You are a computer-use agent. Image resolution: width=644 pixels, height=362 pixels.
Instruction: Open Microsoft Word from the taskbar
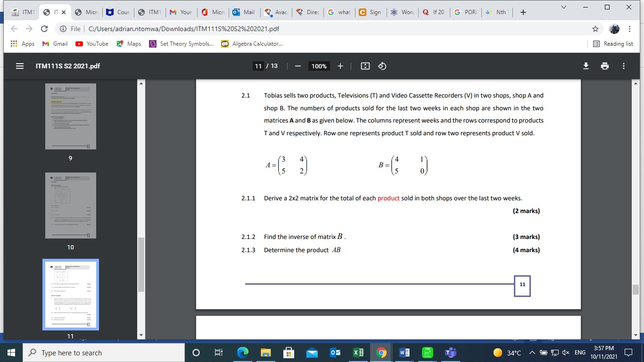(x=405, y=353)
